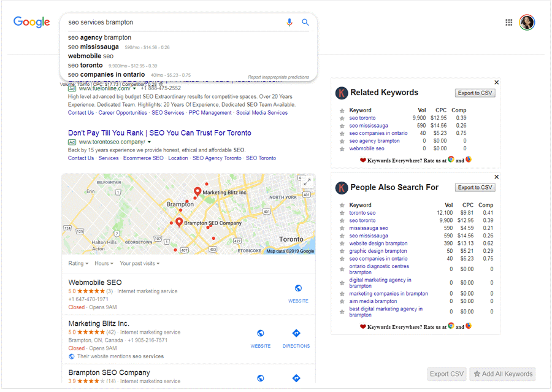The image size is (552, 392).
Task: Open the Rating filter dropdown
Action: click(79, 264)
